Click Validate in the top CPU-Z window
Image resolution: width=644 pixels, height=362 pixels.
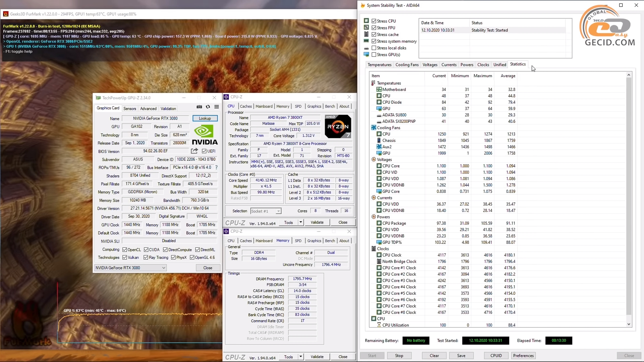317,222
